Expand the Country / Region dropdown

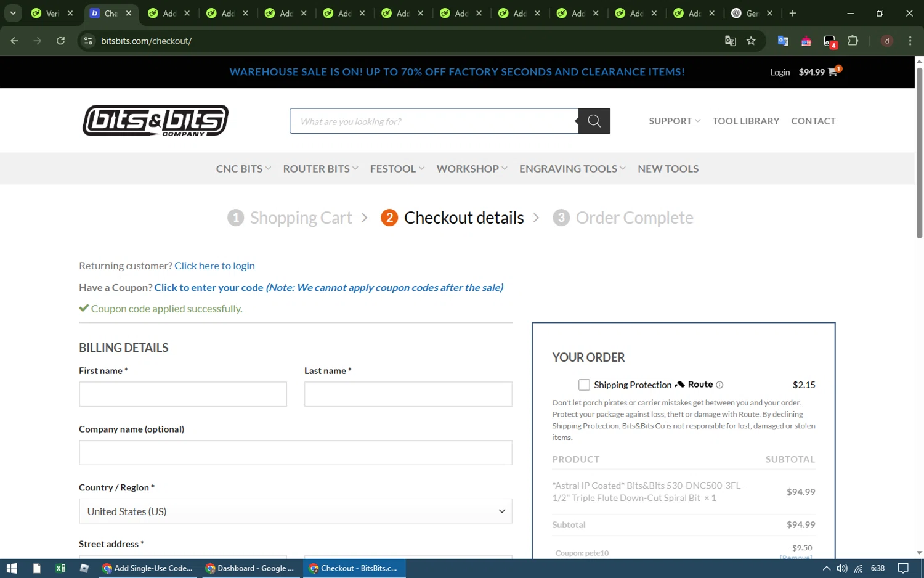[x=296, y=511]
